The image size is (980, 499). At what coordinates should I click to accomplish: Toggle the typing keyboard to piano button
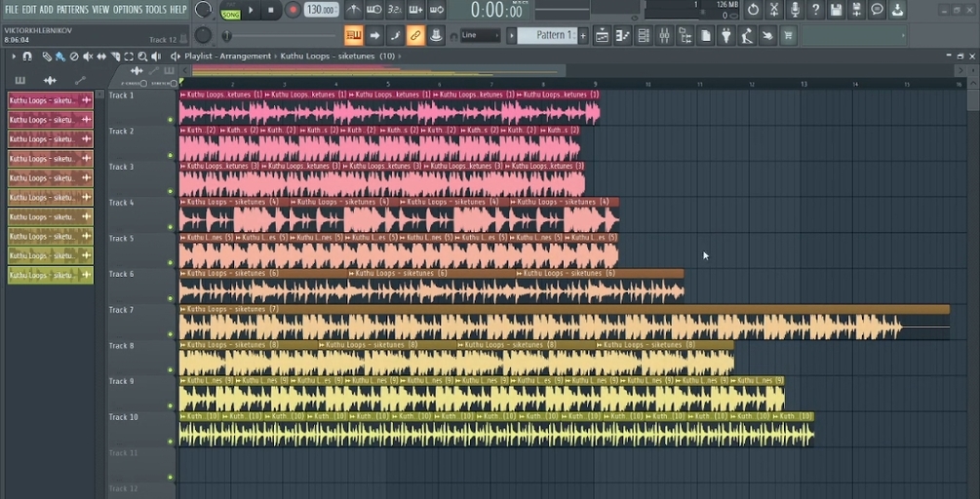pyautogui.click(x=353, y=36)
